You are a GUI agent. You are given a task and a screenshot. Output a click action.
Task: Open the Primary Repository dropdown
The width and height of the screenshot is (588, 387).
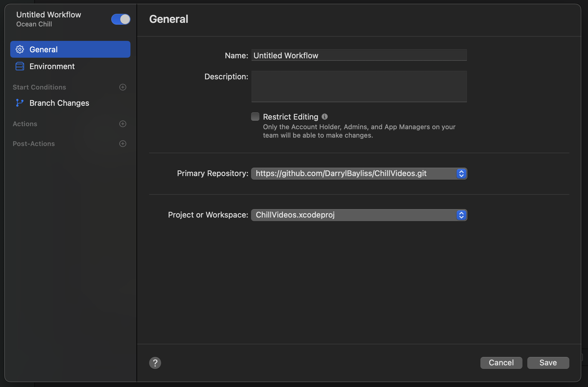pyautogui.click(x=461, y=173)
